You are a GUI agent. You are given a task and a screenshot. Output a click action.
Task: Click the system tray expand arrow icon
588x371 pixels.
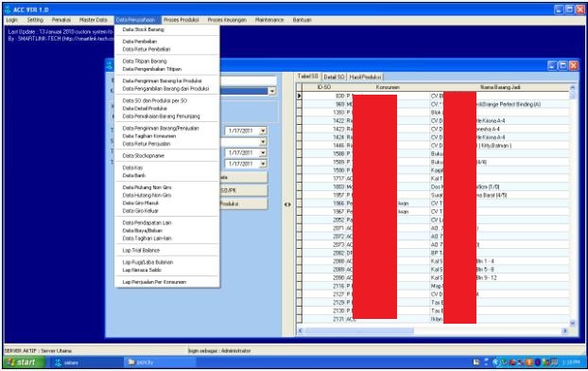tap(486, 362)
